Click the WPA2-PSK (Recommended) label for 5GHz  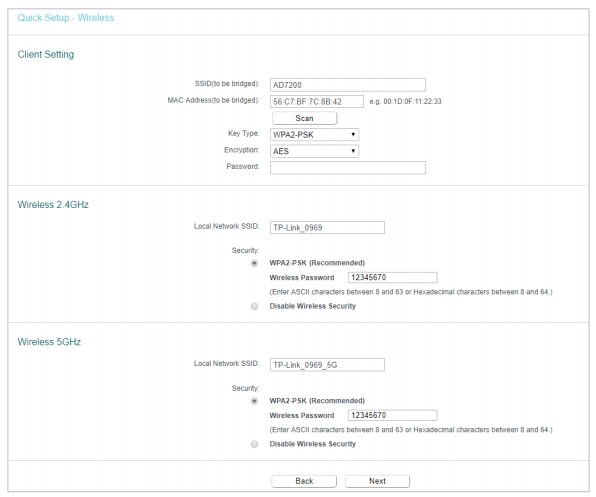[x=317, y=401]
